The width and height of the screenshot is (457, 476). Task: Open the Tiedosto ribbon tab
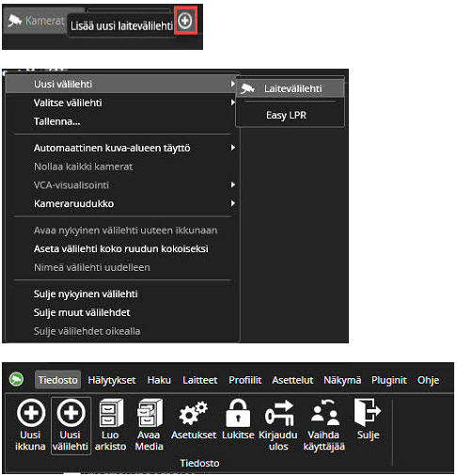coord(58,380)
